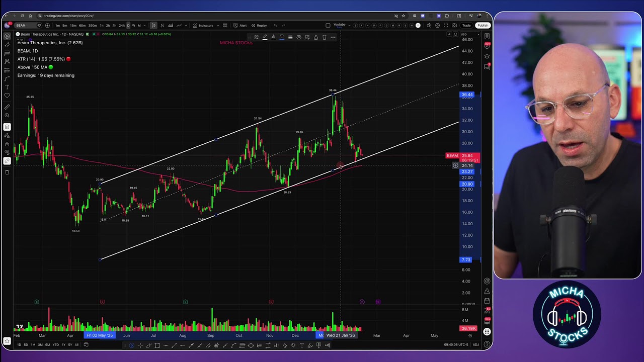Screen dimensions: 644x362
Task: Click pencil line color in drawing toolbar
Action: 265,37
